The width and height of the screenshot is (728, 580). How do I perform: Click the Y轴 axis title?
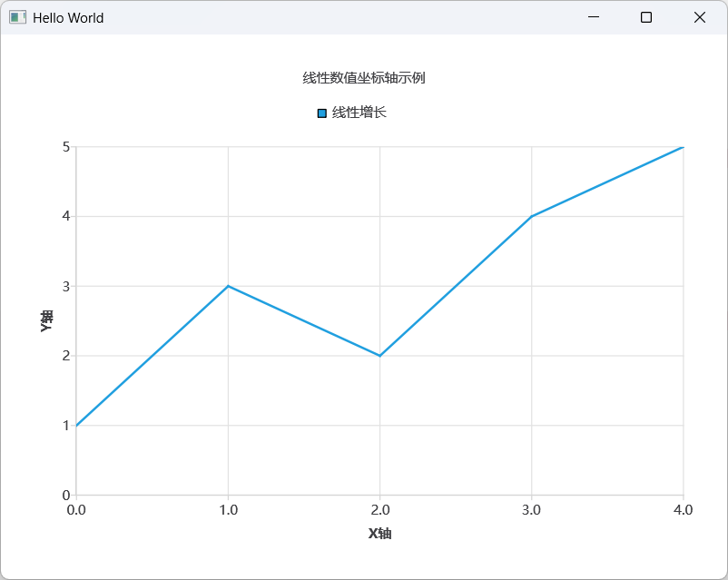pos(46,321)
